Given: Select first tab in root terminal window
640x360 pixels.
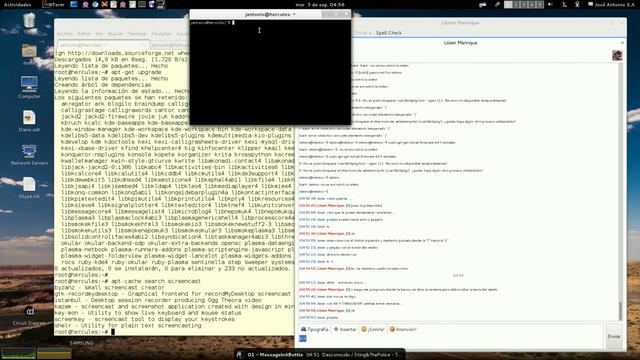Looking at the screenshot, I should point(102,44).
